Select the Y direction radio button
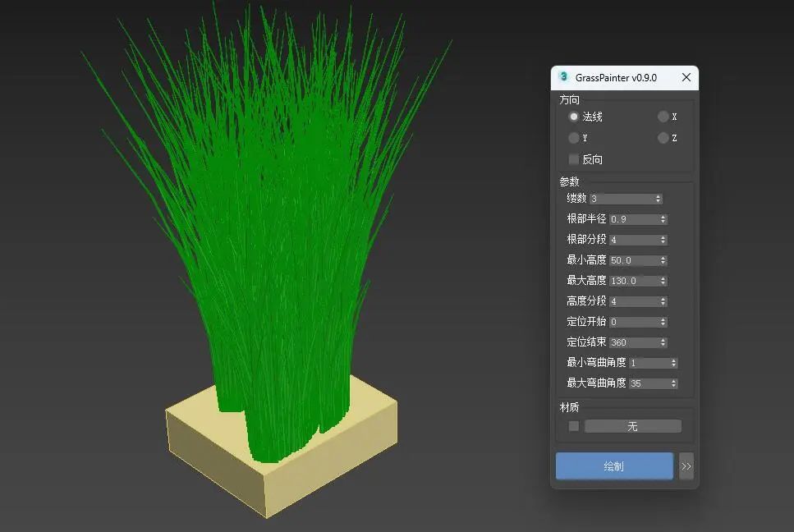Image resolution: width=794 pixels, height=532 pixels. 573,137
